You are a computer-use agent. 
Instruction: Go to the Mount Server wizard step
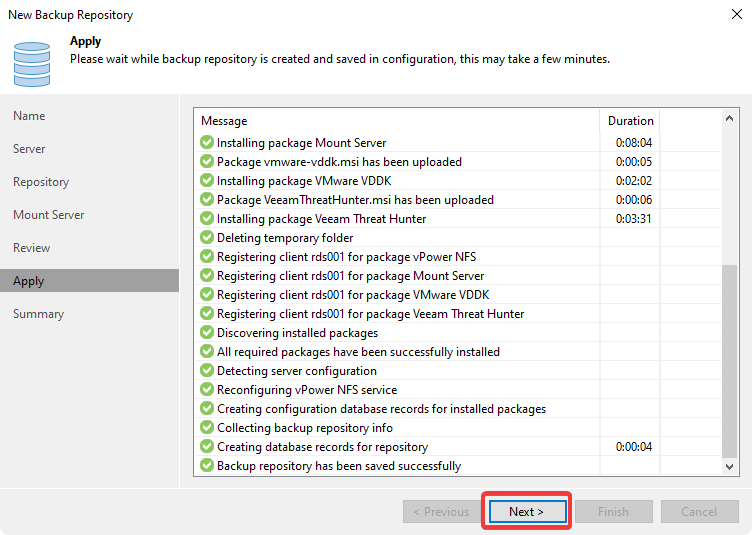pyautogui.click(x=48, y=215)
